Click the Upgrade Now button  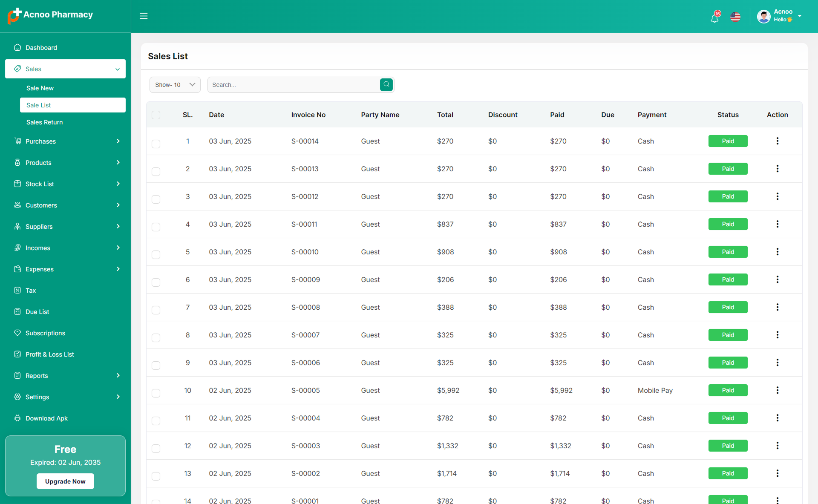pos(65,481)
